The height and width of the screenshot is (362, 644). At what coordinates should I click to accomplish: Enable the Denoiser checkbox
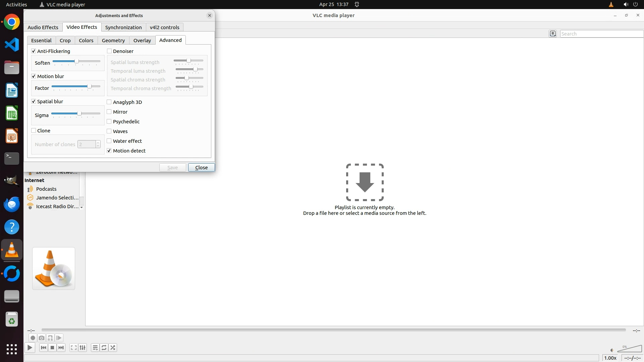[x=109, y=51]
